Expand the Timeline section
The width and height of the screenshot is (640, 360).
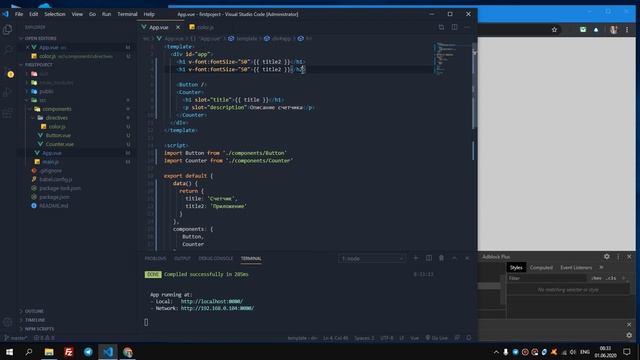[35, 320]
